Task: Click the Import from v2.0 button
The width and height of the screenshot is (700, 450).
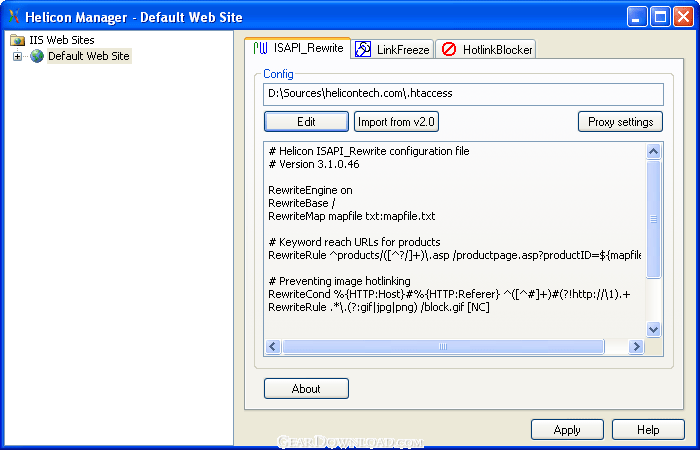Action: click(x=396, y=121)
